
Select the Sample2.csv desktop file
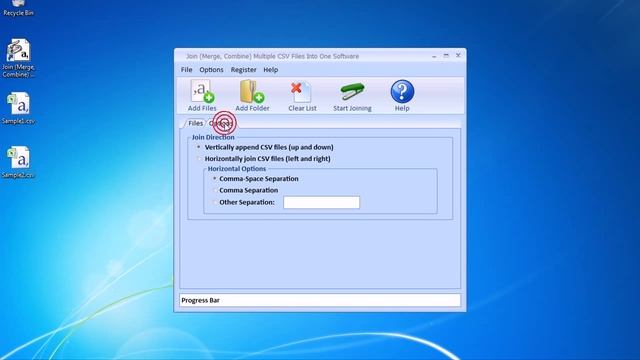[x=18, y=162]
